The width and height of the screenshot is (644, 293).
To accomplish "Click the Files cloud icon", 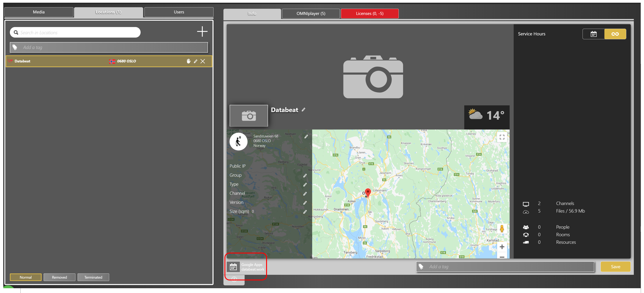I will click(x=526, y=212).
